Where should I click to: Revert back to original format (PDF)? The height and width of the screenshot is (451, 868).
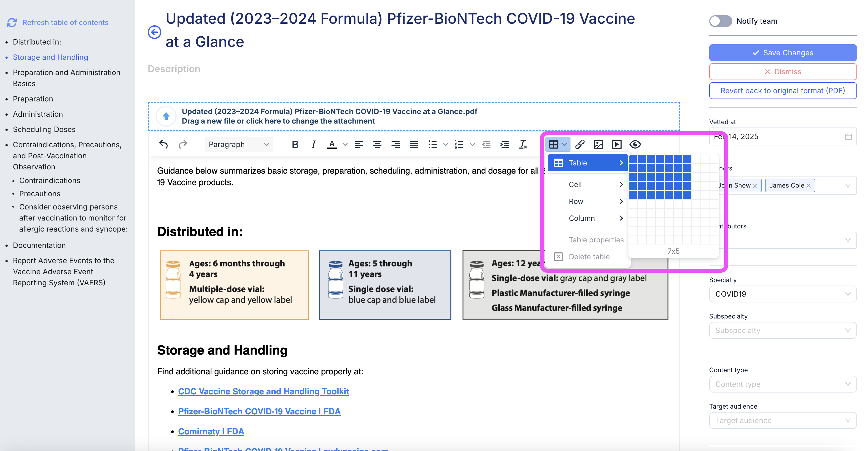click(x=782, y=91)
